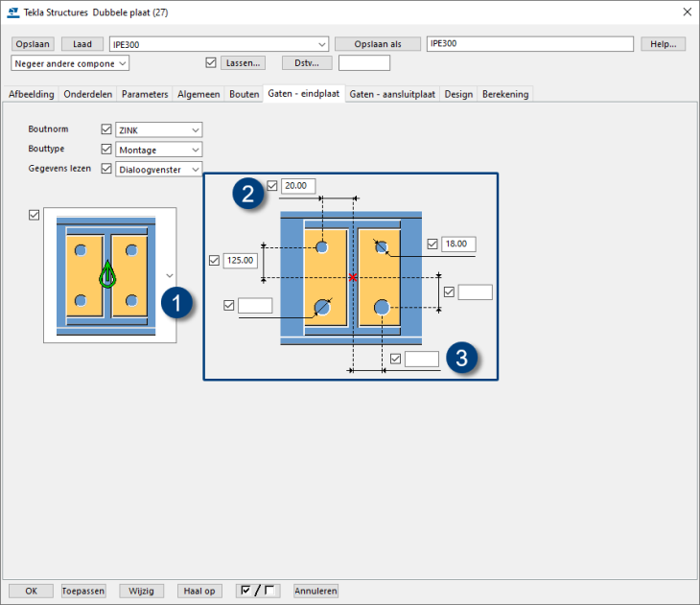Open the Gaten - aansluitplaat tab
700x605 pixels.
pos(392,94)
